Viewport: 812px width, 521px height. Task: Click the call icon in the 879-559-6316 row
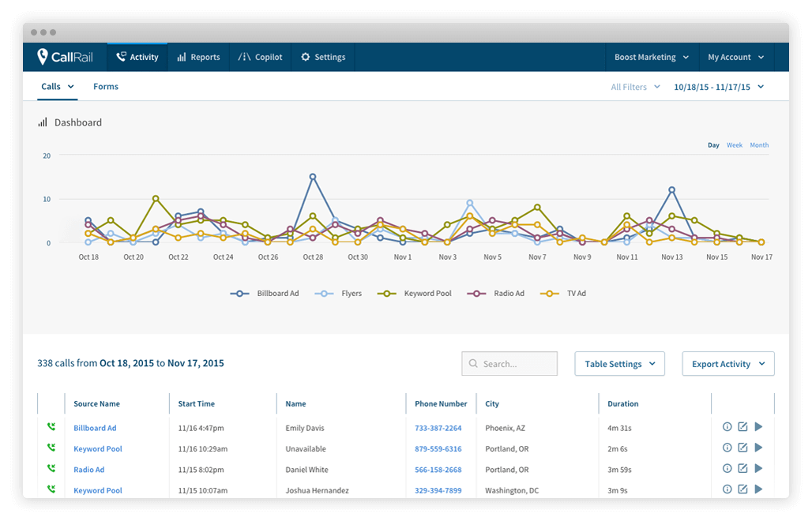pyautogui.click(x=51, y=448)
